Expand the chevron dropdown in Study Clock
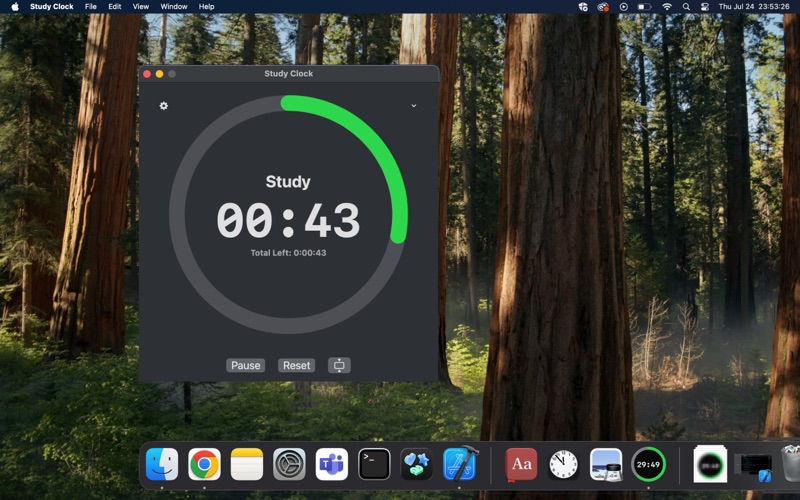This screenshot has width=800, height=500. [x=414, y=106]
